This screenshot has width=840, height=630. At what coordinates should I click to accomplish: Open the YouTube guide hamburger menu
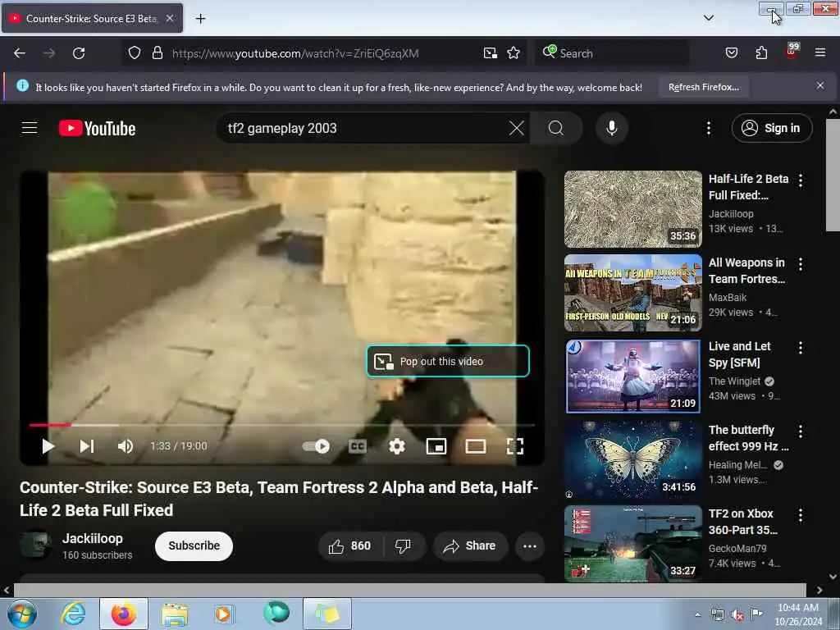(x=30, y=128)
